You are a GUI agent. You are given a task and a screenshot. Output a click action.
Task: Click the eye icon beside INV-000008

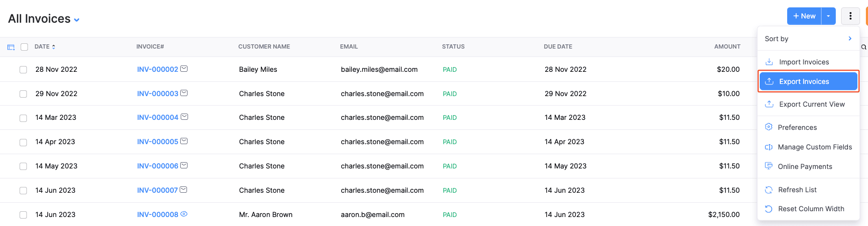pyautogui.click(x=184, y=214)
